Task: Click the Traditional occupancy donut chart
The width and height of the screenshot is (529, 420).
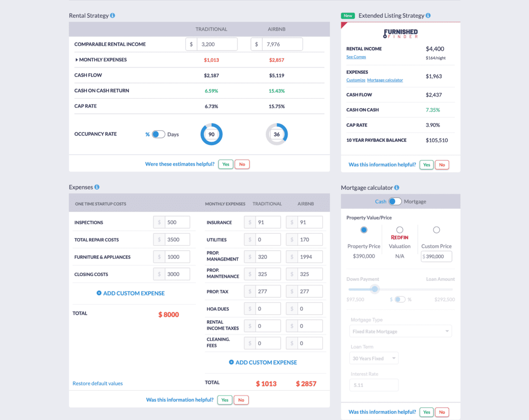Action: pyautogui.click(x=211, y=134)
